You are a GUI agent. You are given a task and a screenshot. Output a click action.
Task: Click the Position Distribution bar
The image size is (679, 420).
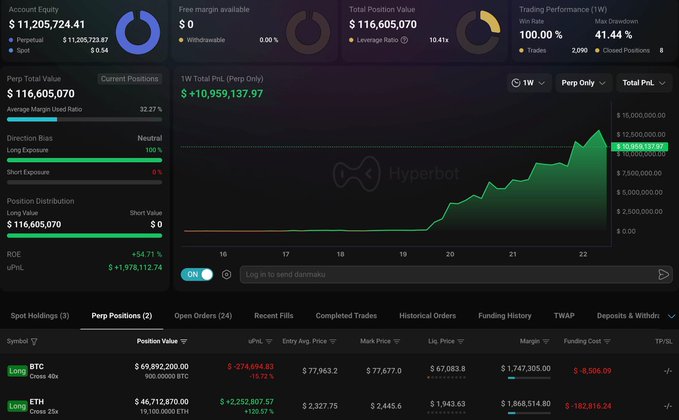pyautogui.click(x=84, y=236)
